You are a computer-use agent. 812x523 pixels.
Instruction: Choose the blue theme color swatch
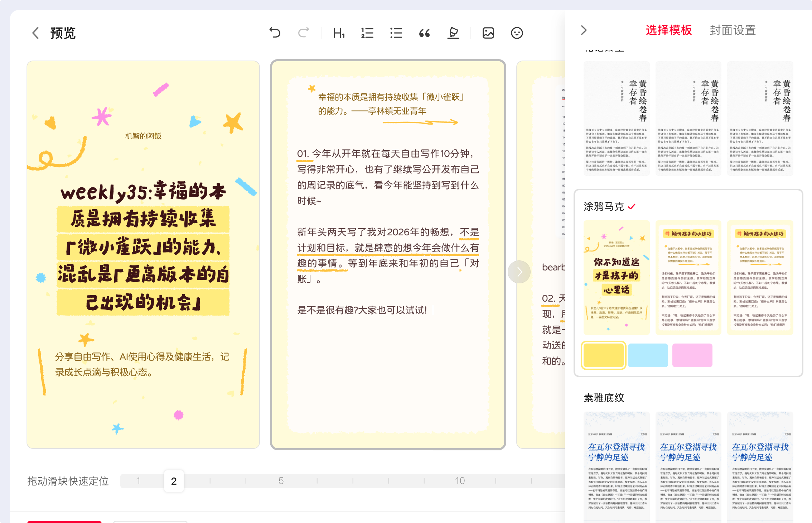point(648,355)
